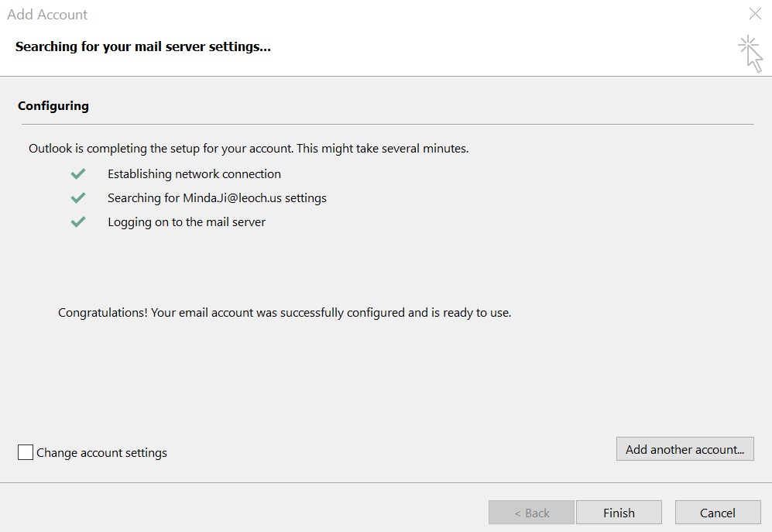
Task: Open Add another account setup
Action: tap(685, 449)
